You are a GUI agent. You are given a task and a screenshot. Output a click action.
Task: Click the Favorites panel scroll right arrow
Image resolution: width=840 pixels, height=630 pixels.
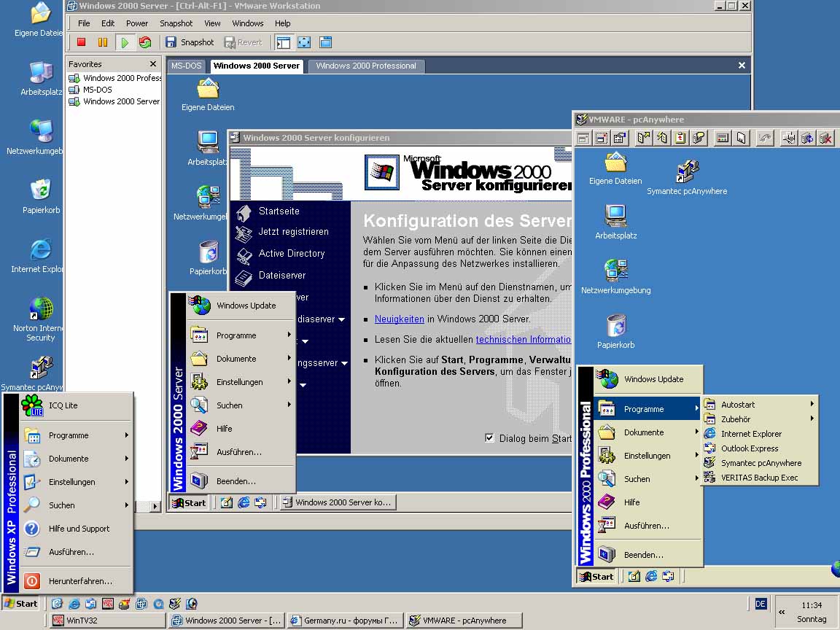[155, 506]
